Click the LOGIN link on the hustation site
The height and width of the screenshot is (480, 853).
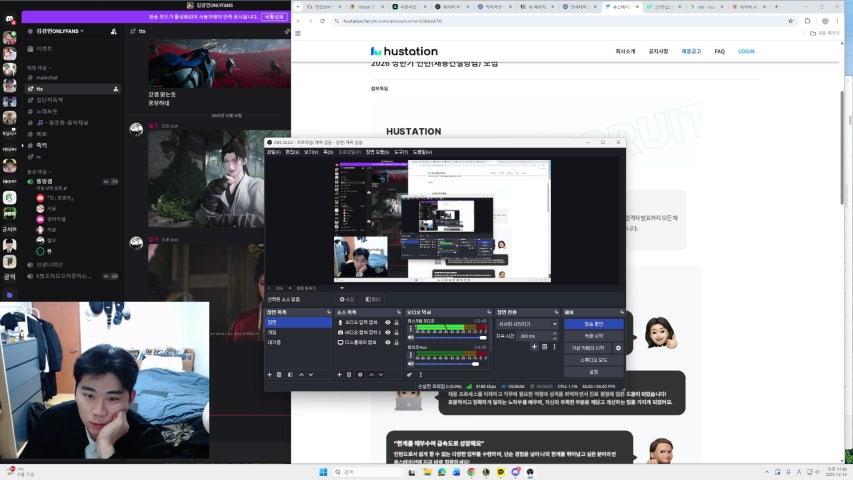click(x=746, y=51)
